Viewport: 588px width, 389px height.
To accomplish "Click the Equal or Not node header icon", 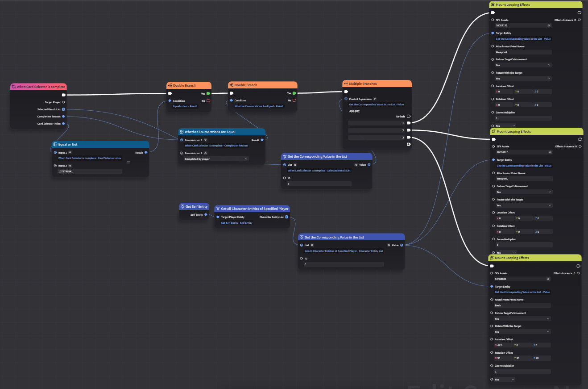I will (55, 144).
